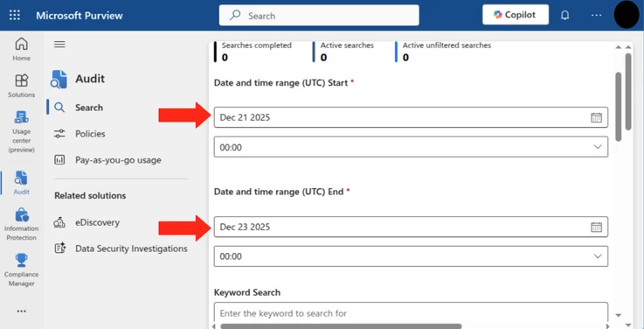Open Solutions in the left rail
Screen dimensions: 644x329
tap(21, 86)
